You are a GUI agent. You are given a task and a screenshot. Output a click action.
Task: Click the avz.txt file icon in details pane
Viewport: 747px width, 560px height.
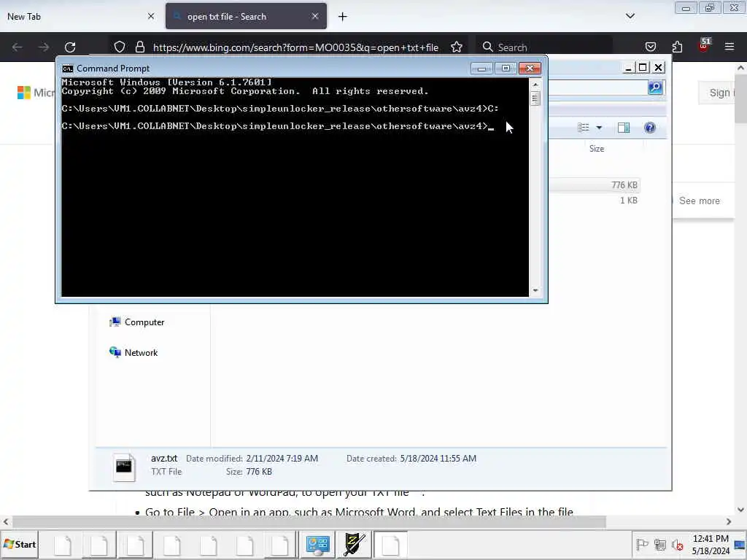click(124, 467)
